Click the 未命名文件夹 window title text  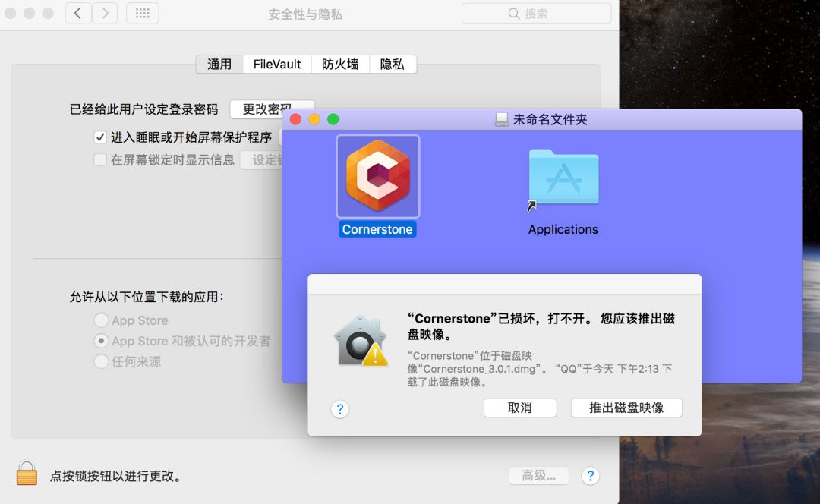coord(550,120)
